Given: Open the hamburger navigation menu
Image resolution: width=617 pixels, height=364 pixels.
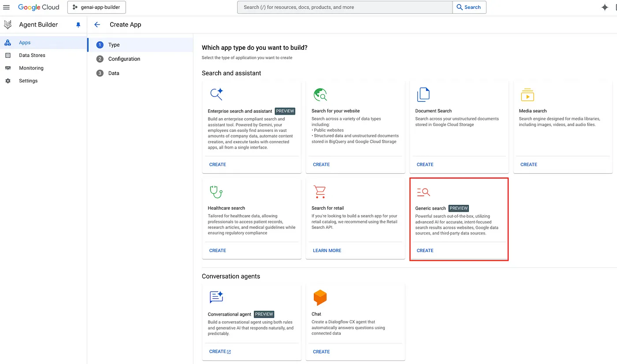Looking at the screenshot, I should 7,7.
